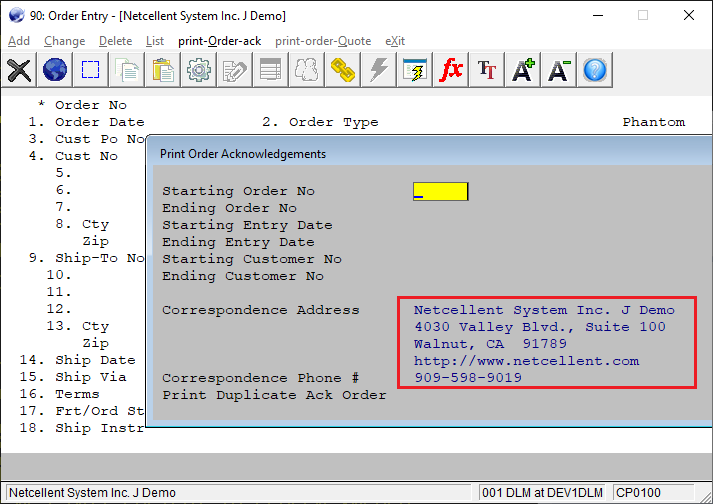Click the lightning bolt toolbar icon

(x=379, y=70)
